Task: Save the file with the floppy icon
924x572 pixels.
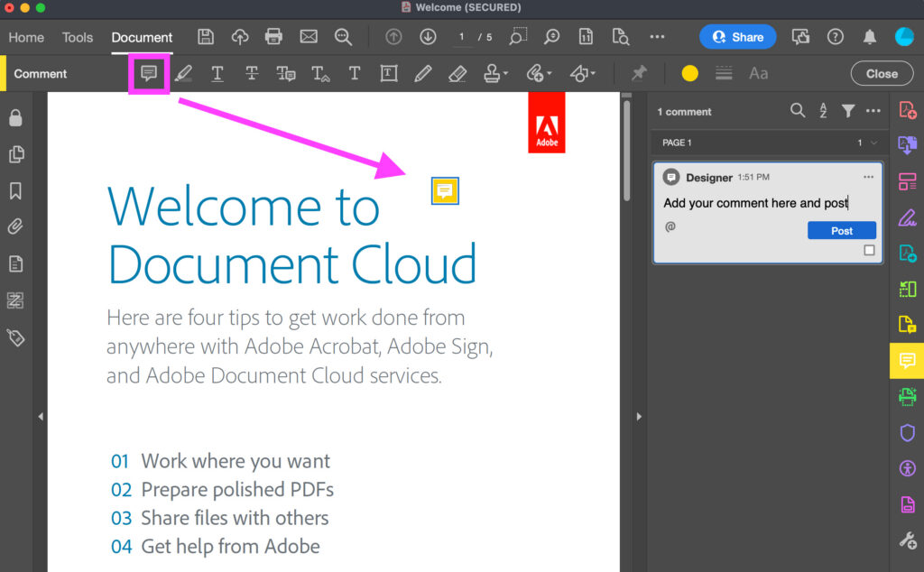Action: (x=206, y=36)
